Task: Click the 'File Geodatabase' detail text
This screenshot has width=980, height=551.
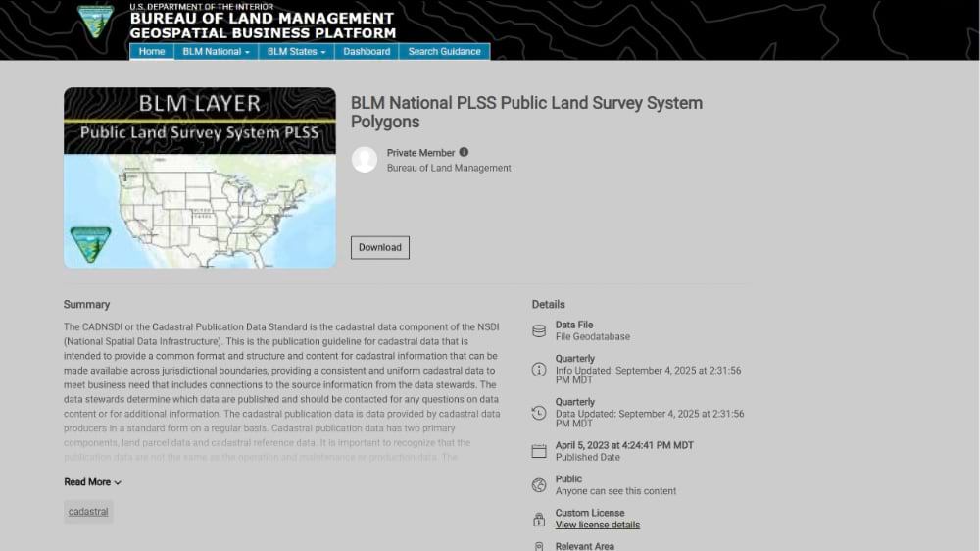Action: coord(593,336)
